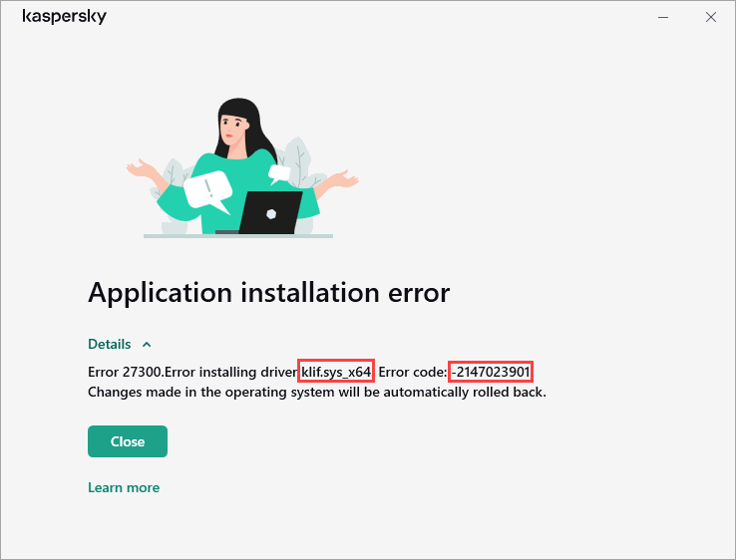Click the highlighted error code -2147023901
Image resolution: width=736 pixels, height=560 pixels.
(x=491, y=372)
